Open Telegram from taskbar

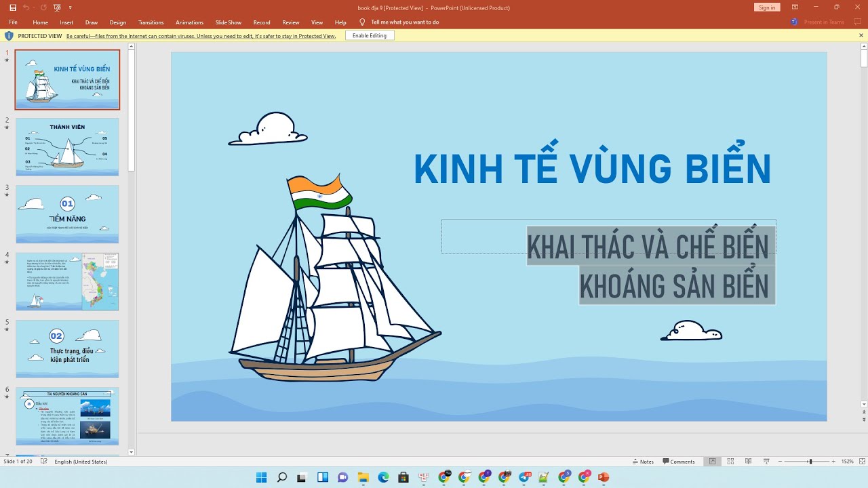pos(524,477)
